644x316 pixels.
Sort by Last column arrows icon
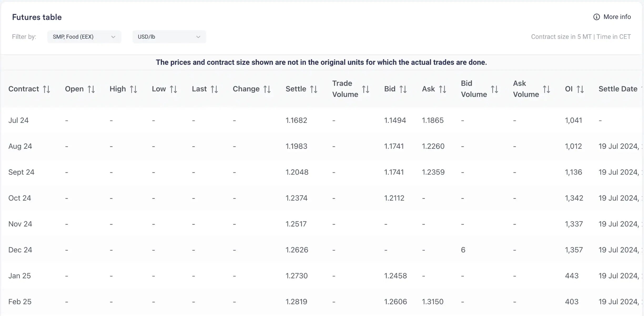pyautogui.click(x=214, y=89)
